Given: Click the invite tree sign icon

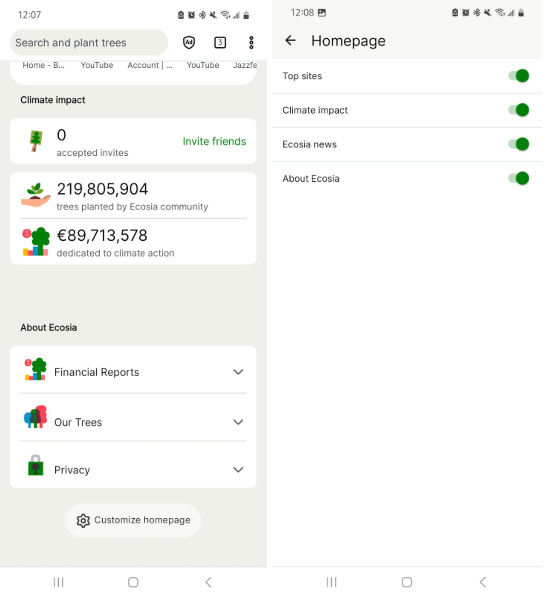Looking at the screenshot, I should 36,141.
